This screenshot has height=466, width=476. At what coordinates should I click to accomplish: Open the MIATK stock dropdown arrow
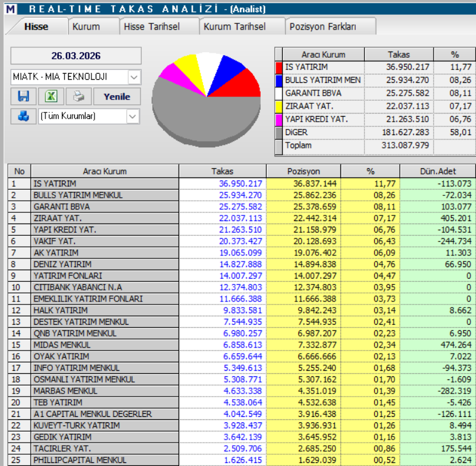pos(134,77)
